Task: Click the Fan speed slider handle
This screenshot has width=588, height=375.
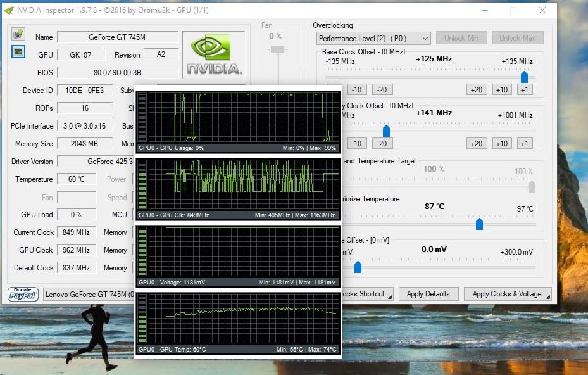Action: pyautogui.click(x=277, y=49)
